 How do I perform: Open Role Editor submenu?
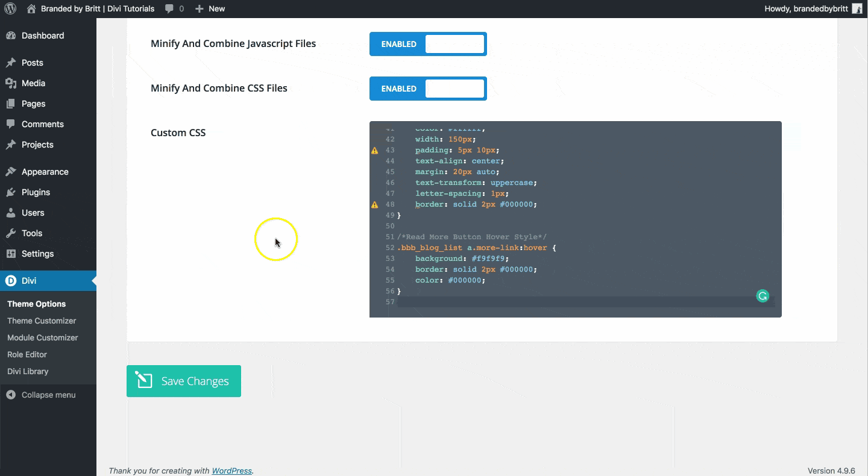(27, 354)
